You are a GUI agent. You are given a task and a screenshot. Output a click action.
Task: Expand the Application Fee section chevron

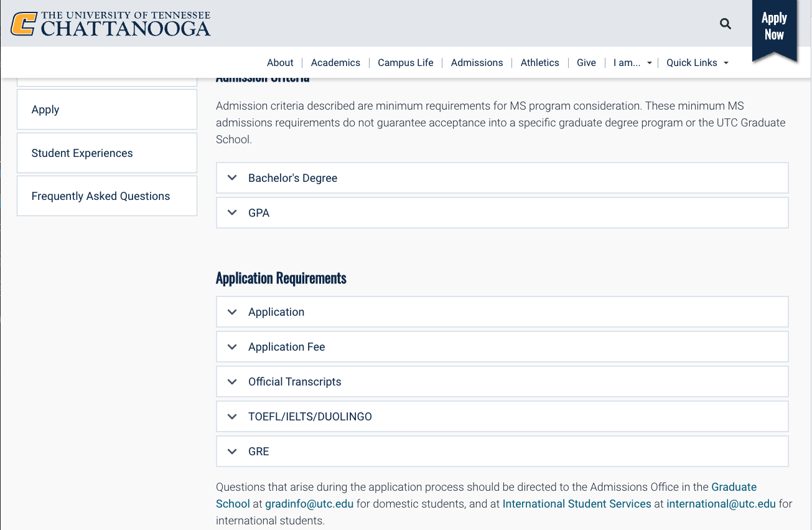click(x=232, y=347)
